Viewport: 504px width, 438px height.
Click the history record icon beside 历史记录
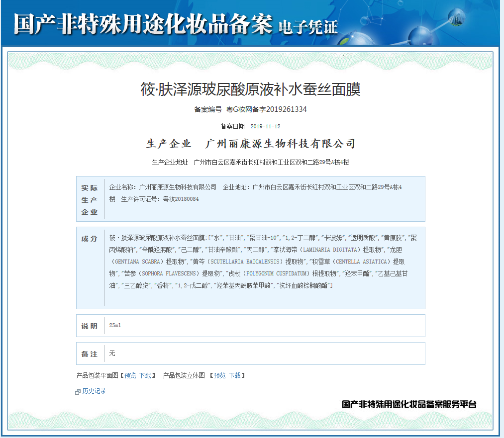[78, 391]
